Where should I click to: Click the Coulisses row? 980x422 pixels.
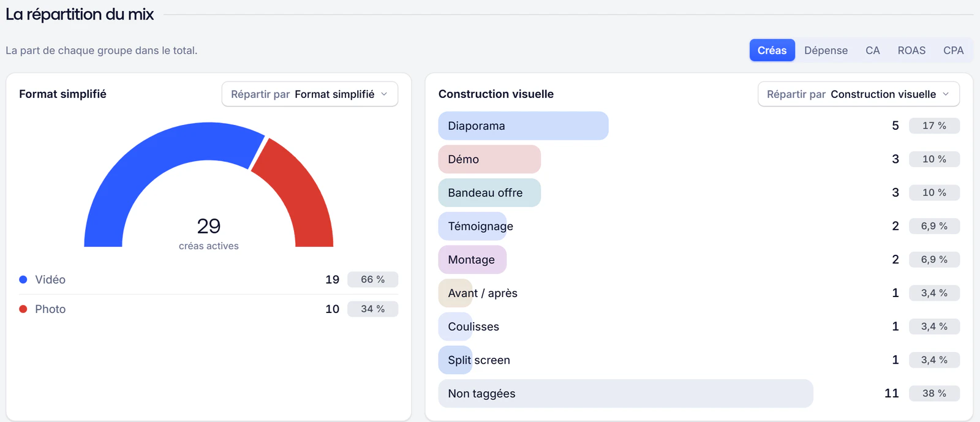(699, 326)
